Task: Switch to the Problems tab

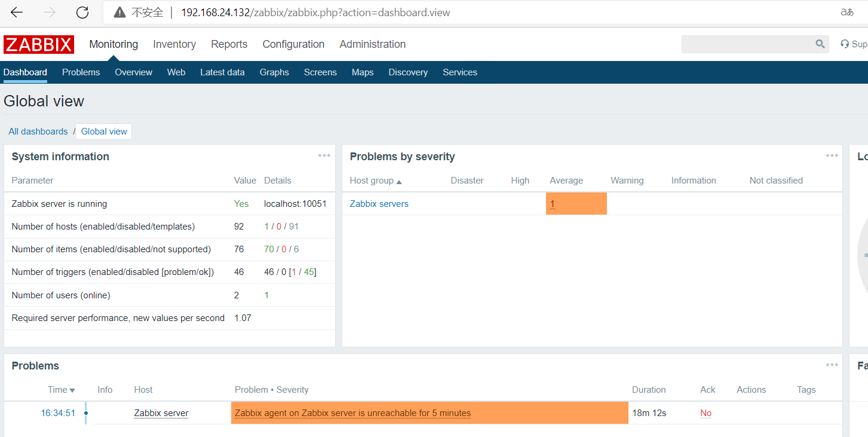Action: click(81, 72)
